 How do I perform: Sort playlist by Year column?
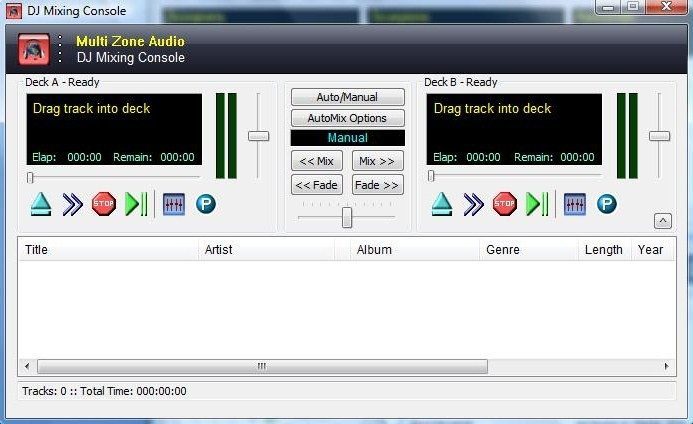tap(653, 250)
